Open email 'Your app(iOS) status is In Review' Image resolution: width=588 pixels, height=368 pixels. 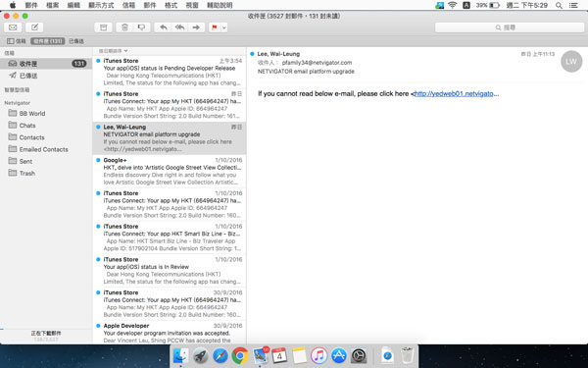click(170, 271)
